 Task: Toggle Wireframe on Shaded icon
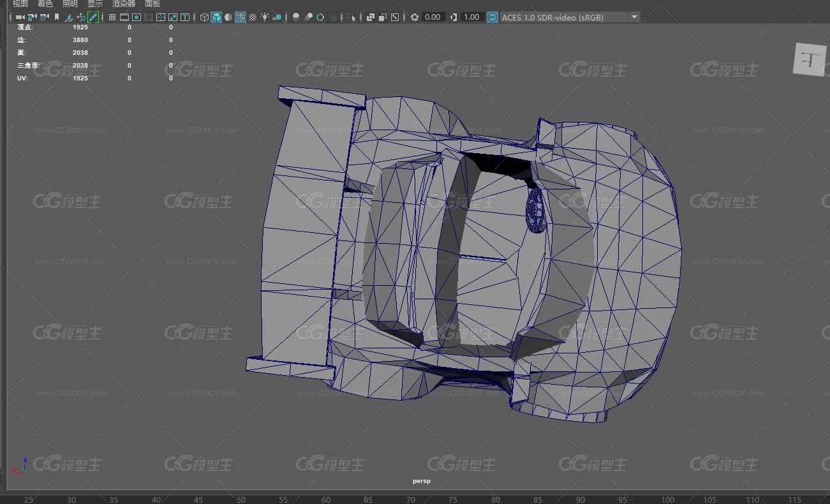point(241,17)
